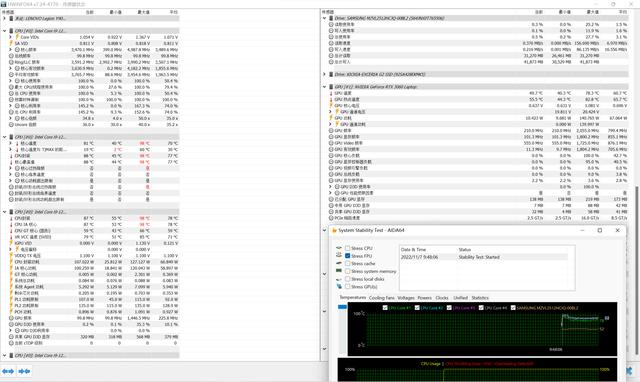Open the Powers tab
640x382 pixels.
click(424, 298)
